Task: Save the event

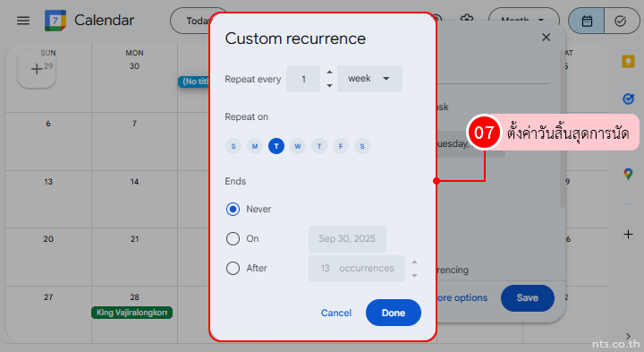Action: click(x=528, y=297)
